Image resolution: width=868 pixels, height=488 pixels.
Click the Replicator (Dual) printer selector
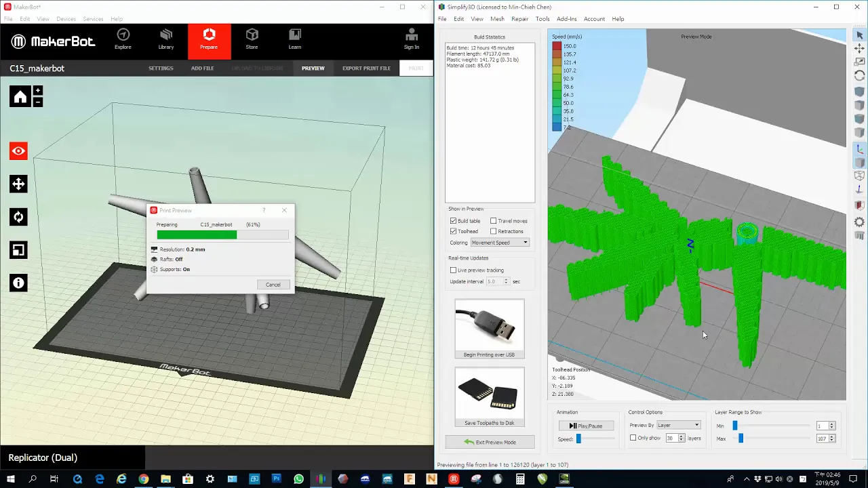pyautogui.click(x=73, y=457)
